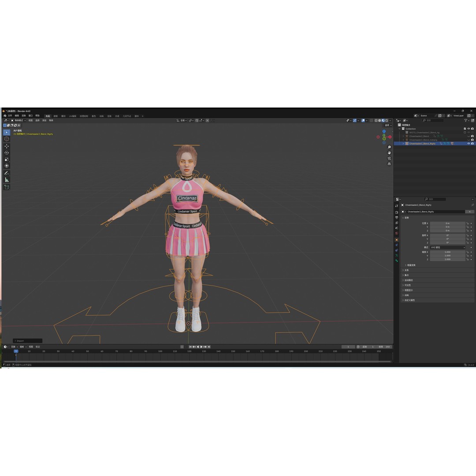Expand the Relations panel
Screen dimensions: 476x476
point(405,270)
